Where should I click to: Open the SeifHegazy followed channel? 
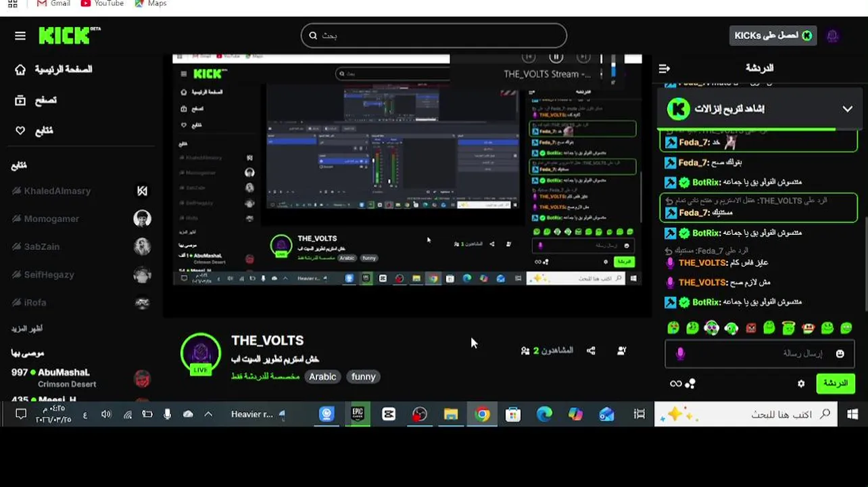pyautogui.click(x=80, y=275)
